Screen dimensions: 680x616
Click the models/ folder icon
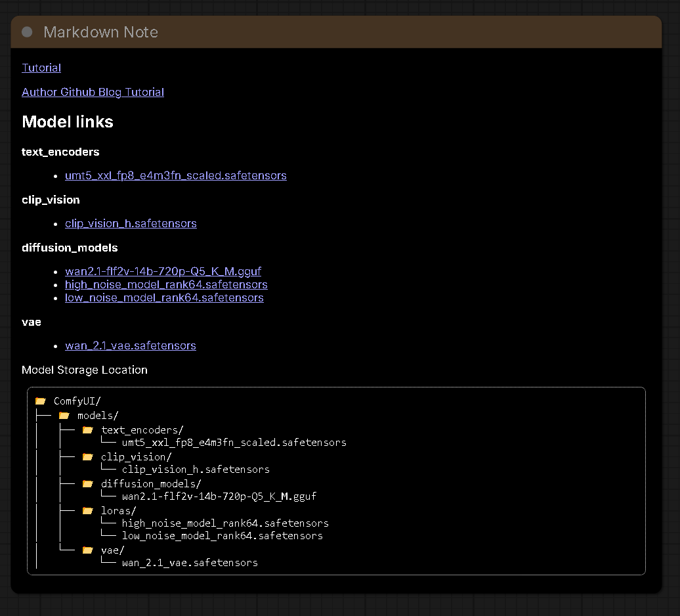(64, 416)
